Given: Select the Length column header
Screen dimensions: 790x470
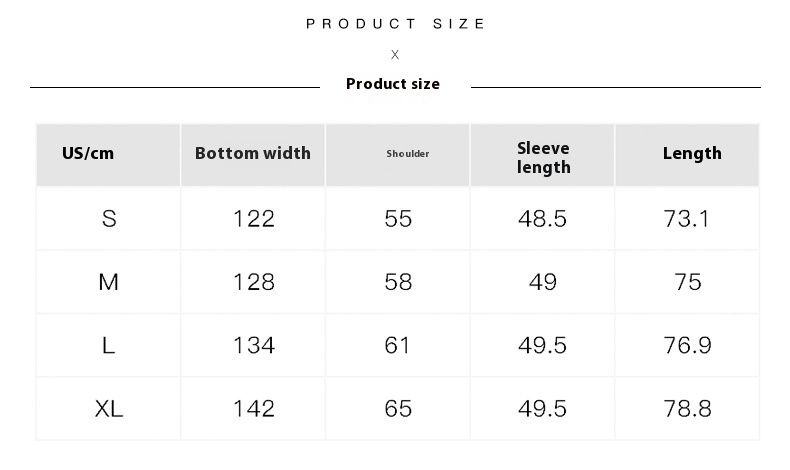Looking at the screenshot, I should (692, 153).
